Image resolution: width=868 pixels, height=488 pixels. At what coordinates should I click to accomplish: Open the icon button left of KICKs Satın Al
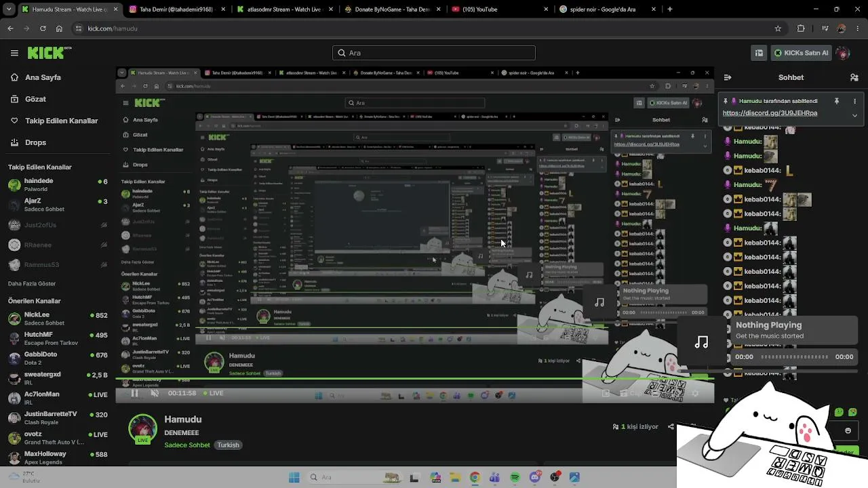click(x=759, y=53)
